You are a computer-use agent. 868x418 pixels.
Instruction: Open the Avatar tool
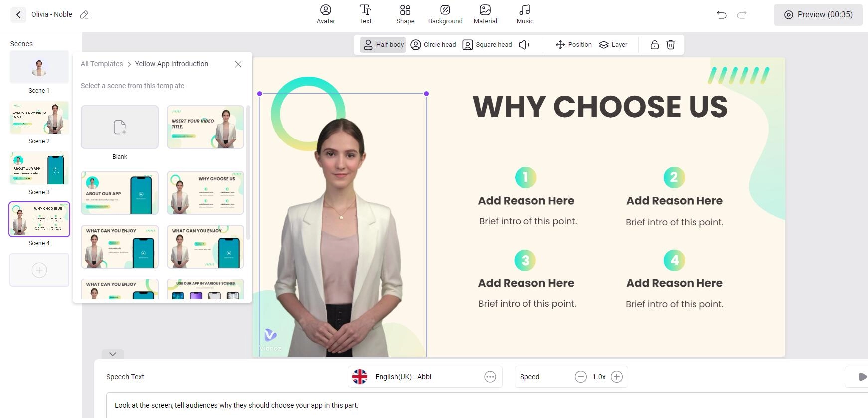click(326, 14)
